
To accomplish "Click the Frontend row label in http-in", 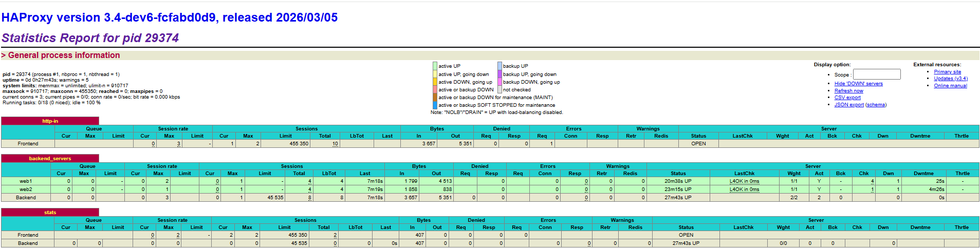I will 28,144.
